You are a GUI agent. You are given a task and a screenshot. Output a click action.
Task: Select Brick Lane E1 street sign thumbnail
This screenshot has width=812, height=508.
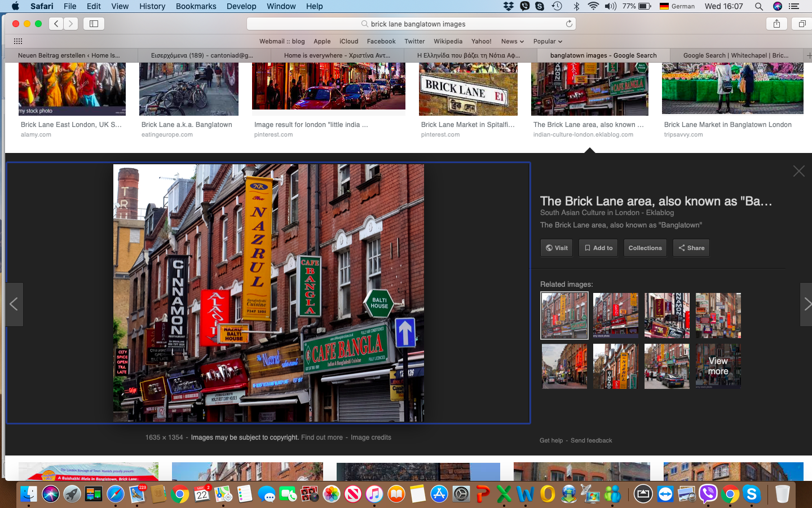pyautogui.click(x=468, y=89)
